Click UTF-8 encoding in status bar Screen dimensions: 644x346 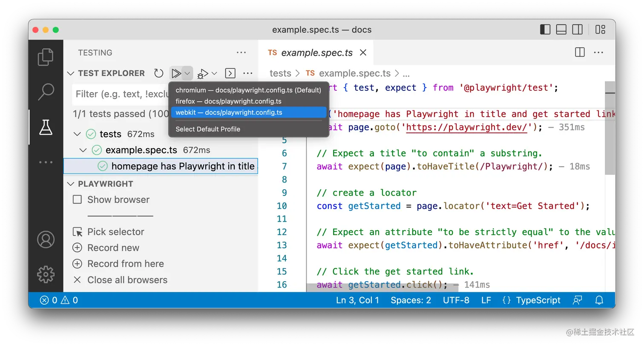[456, 300]
